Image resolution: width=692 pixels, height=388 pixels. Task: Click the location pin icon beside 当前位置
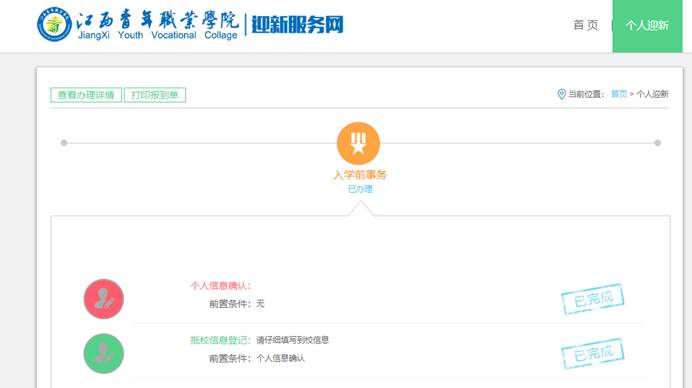(561, 94)
